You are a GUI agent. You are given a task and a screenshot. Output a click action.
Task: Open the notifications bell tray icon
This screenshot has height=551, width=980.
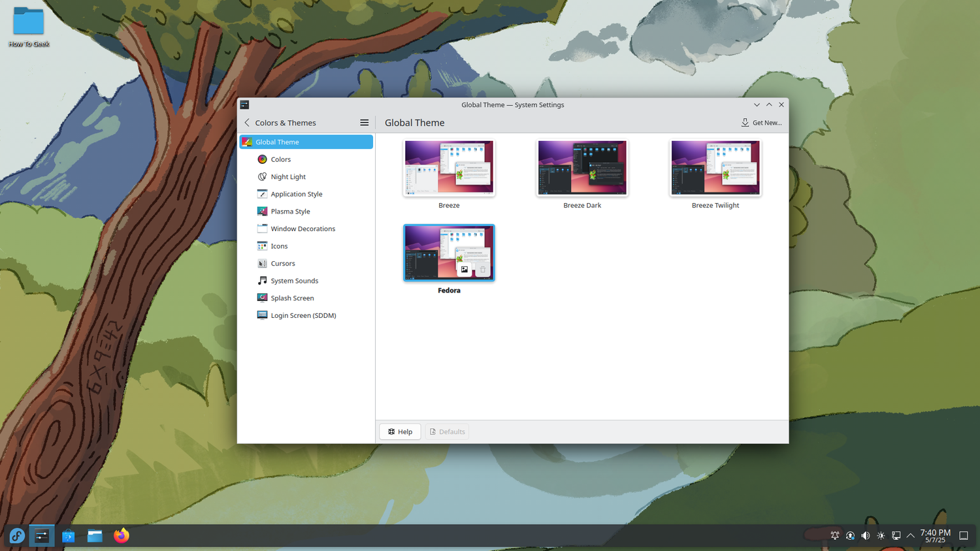[835, 536]
